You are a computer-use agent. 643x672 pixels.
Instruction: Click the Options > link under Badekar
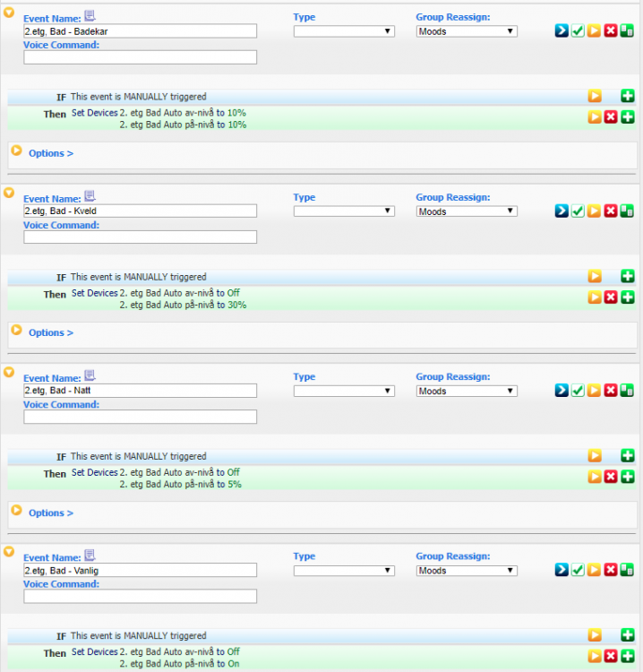(50, 153)
